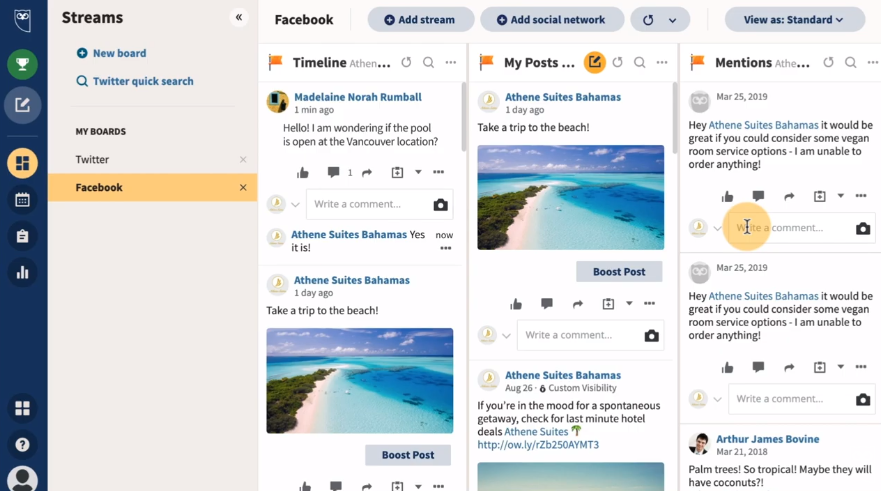Viewport: 881px width, 491px height.
Task: Open assign dropdown on first Mentions post
Action: point(841,196)
